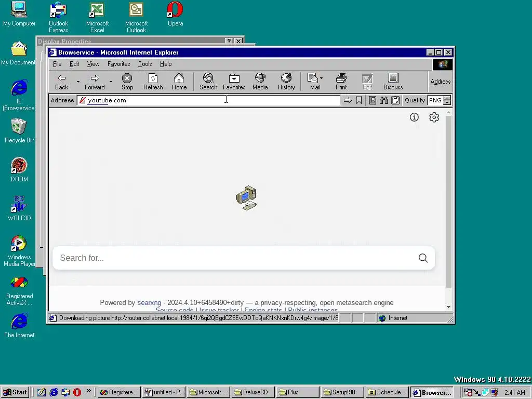Image resolution: width=532 pixels, height=399 pixels.
Task: Click the page vertical scrollbar down arrow
Action: coord(448,307)
